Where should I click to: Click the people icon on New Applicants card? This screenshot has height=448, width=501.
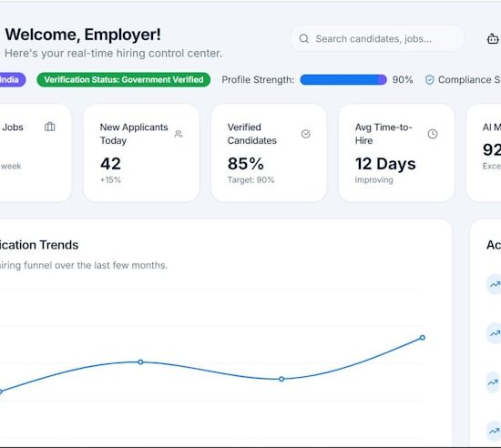179,134
